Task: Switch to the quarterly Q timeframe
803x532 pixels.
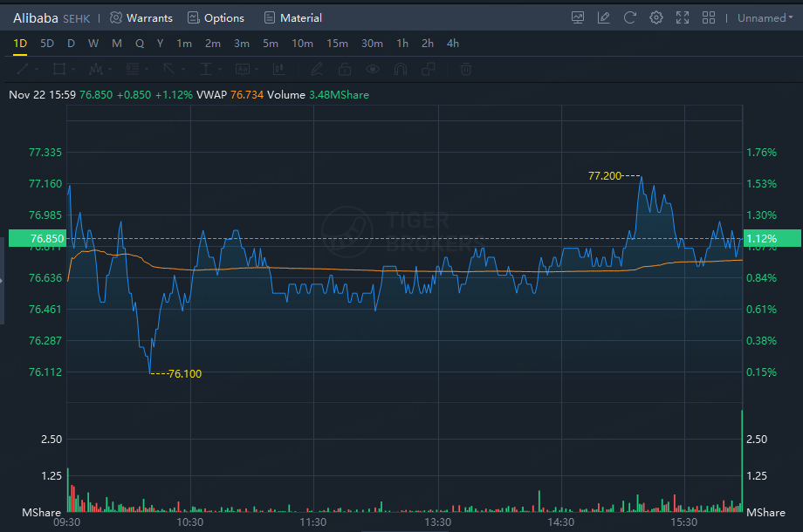Action: [140, 44]
